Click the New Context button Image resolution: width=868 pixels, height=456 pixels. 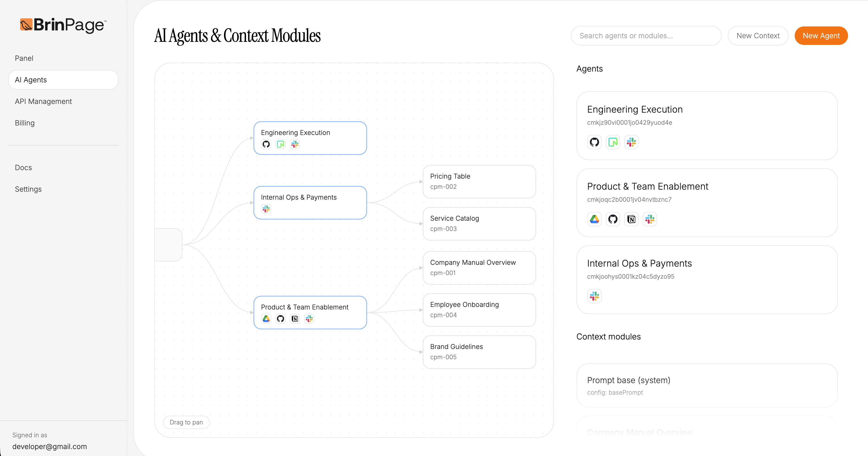758,35
